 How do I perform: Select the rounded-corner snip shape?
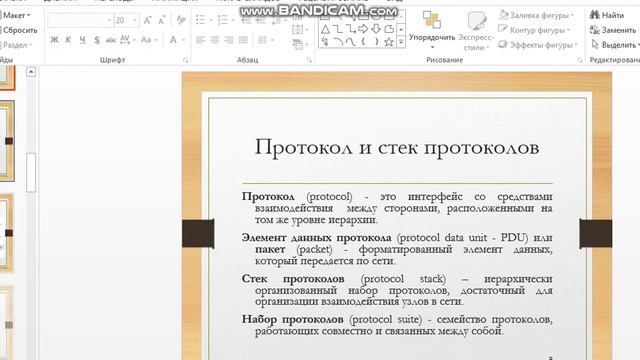pos(389,29)
